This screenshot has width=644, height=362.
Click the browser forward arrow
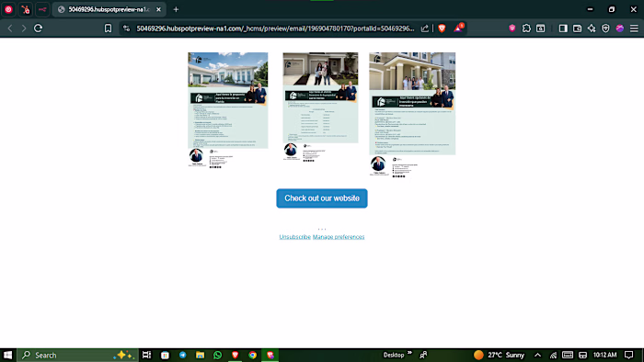coord(24,28)
